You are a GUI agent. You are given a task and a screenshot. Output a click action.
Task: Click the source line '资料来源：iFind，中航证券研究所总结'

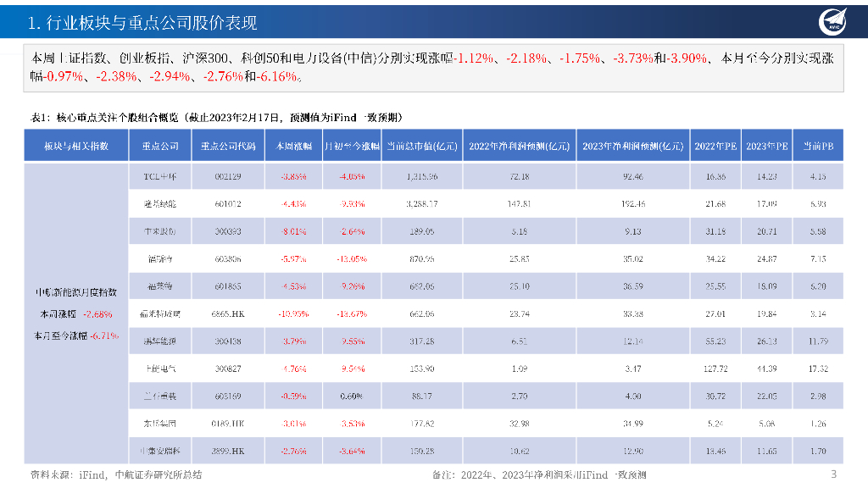[x=115, y=474]
